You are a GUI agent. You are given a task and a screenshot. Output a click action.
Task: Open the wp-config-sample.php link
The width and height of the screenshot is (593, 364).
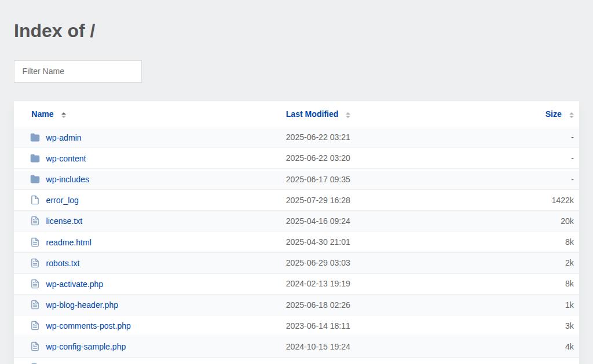click(86, 347)
